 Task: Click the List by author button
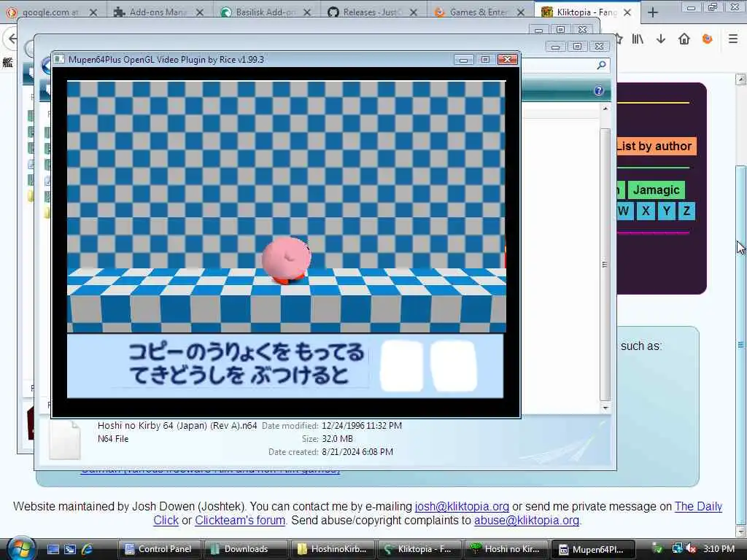[655, 146]
